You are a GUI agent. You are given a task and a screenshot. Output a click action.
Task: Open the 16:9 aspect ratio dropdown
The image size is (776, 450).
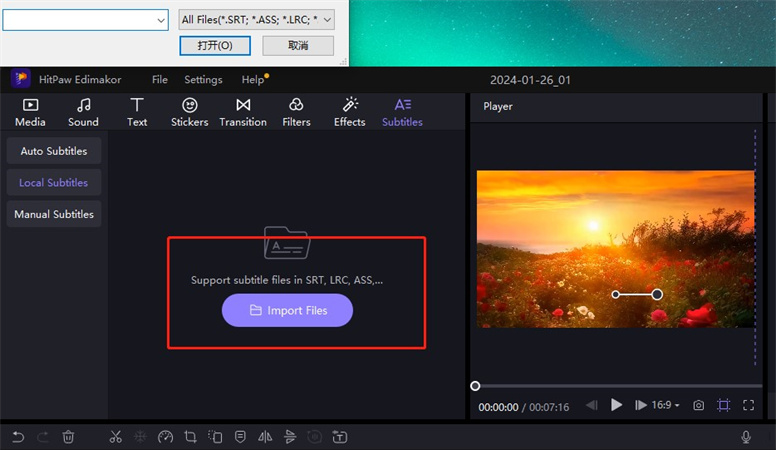[665, 405]
